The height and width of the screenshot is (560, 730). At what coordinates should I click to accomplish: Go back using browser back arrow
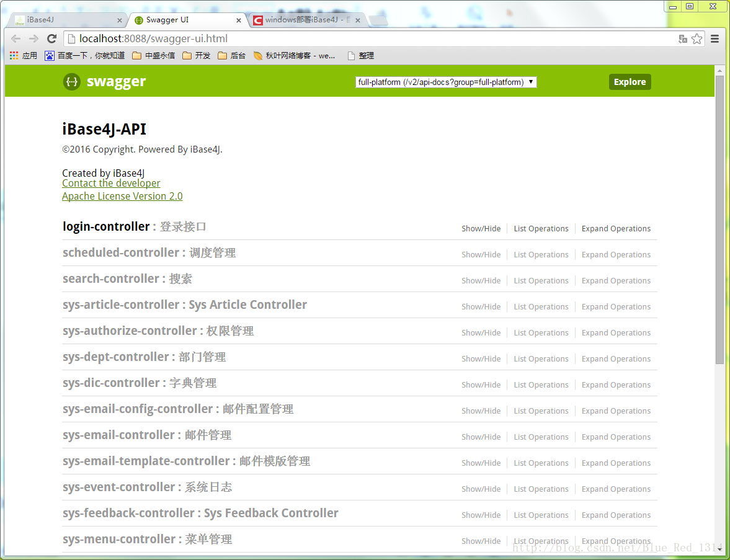16,38
